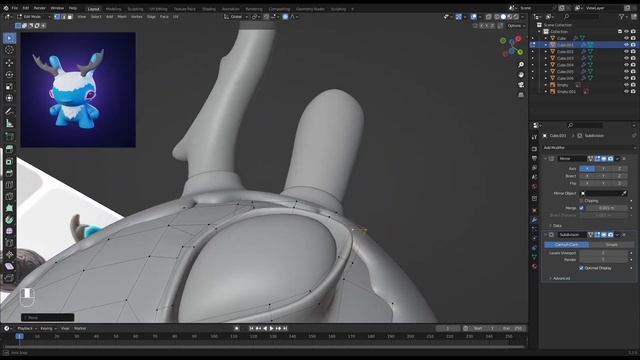
Task: Click the Merge distance value field
Action: 607,208
